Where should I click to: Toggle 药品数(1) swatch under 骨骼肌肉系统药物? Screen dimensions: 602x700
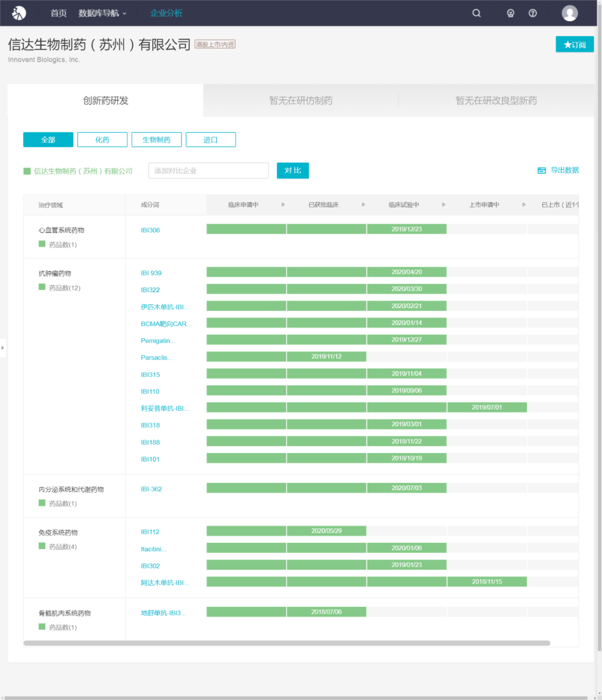(x=42, y=627)
